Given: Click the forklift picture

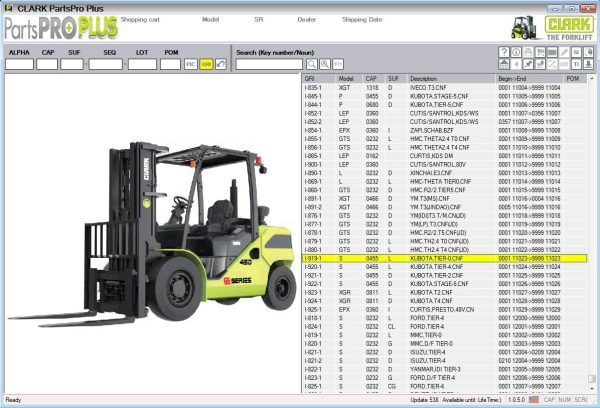Looking at the screenshot, I should tap(152, 234).
